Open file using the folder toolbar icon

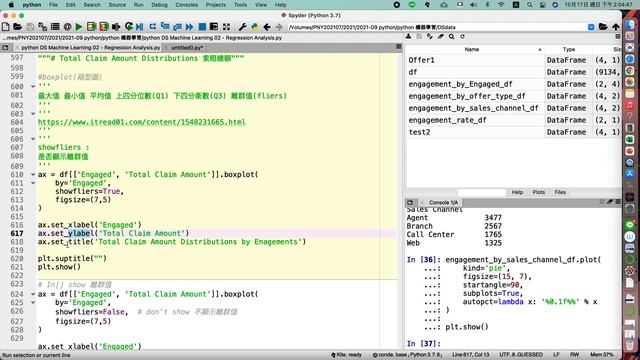pos(18,27)
